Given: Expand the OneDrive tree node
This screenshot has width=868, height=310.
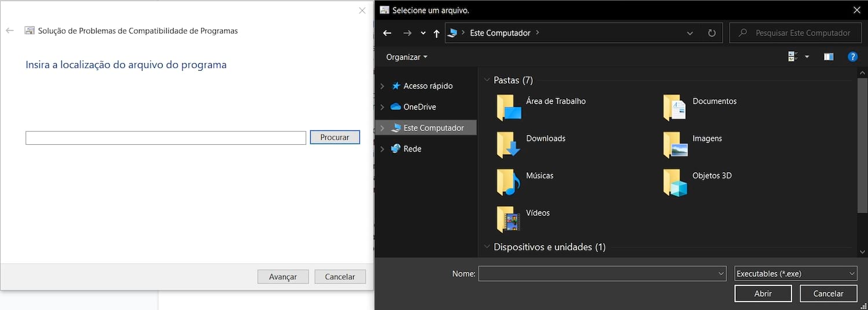Looking at the screenshot, I should pos(382,107).
